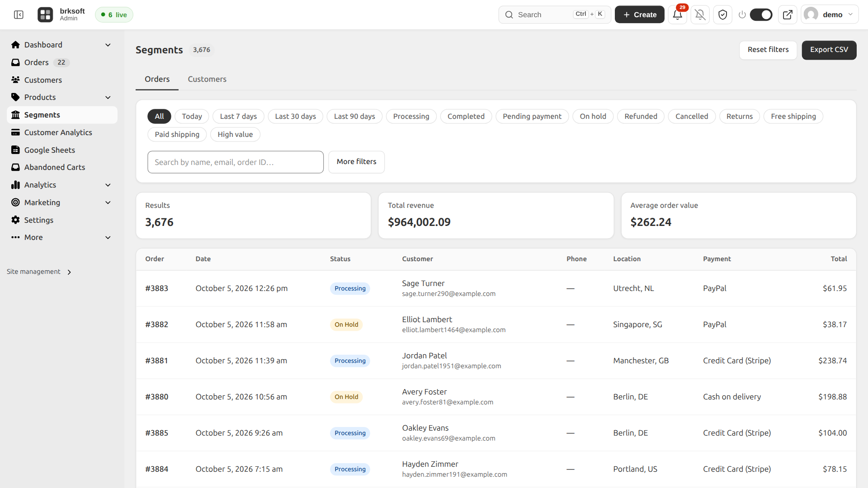Collapse the sidebar panel icon
Viewport: 868px width, 488px height.
[19, 15]
